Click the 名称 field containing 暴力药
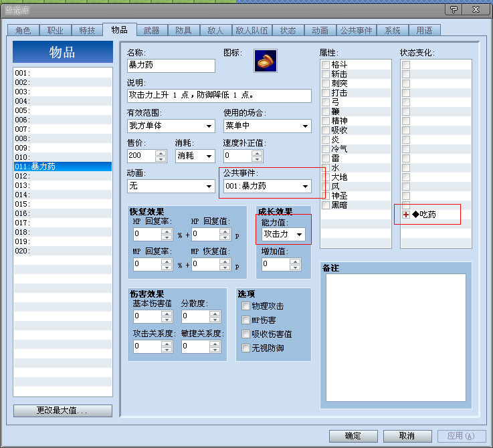The width and height of the screenshot is (493, 448). coord(171,66)
